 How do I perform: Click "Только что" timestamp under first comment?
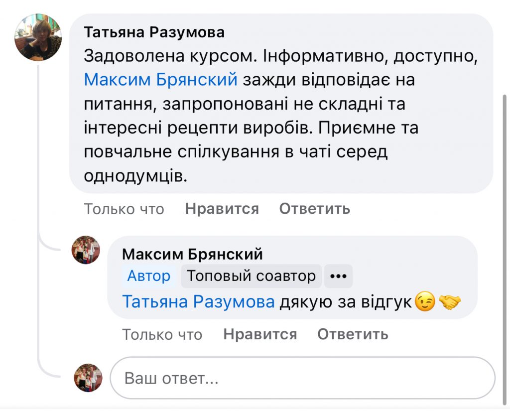click(x=124, y=209)
